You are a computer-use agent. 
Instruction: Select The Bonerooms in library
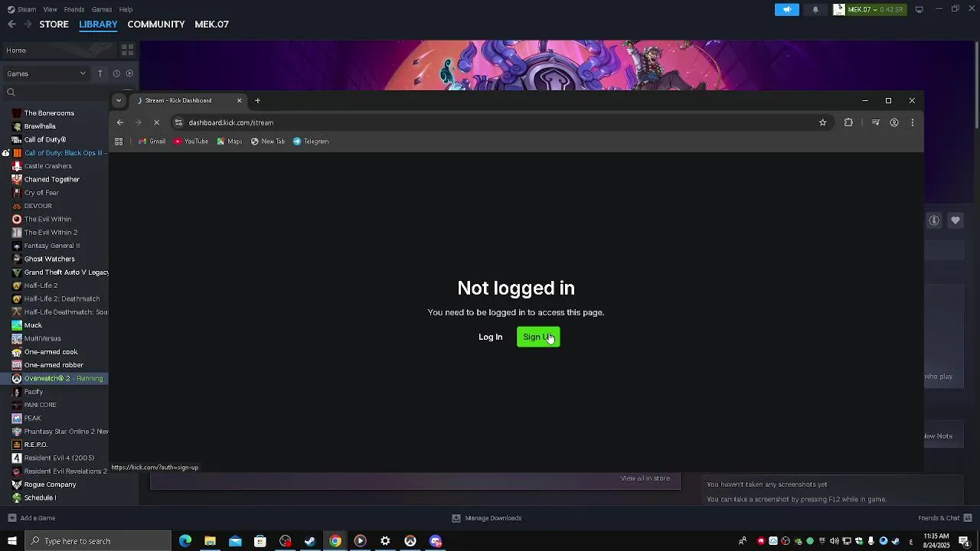pyautogui.click(x=49, y=113)
